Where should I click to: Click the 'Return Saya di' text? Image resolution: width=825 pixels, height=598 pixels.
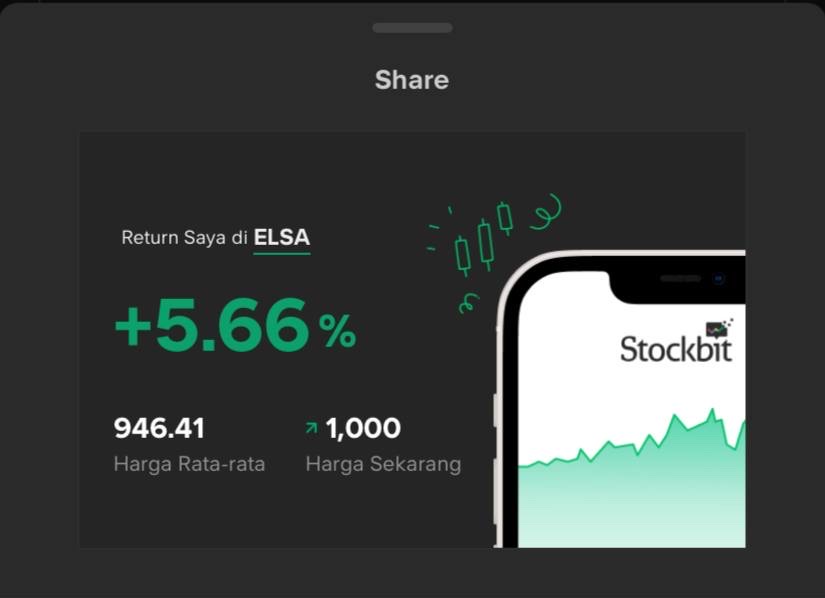(x=185, y=238)
